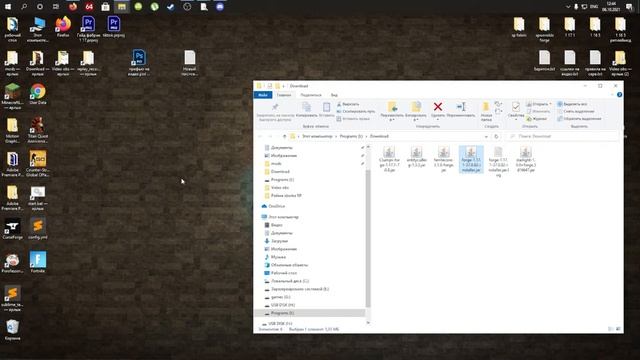Select Download in the navigation pane

click(x=280, y=171)
